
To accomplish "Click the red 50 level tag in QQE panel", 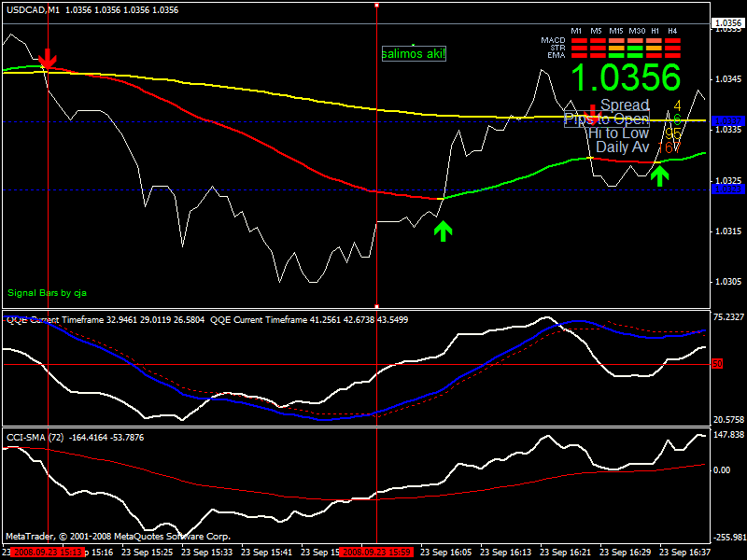I will [717, 363].
